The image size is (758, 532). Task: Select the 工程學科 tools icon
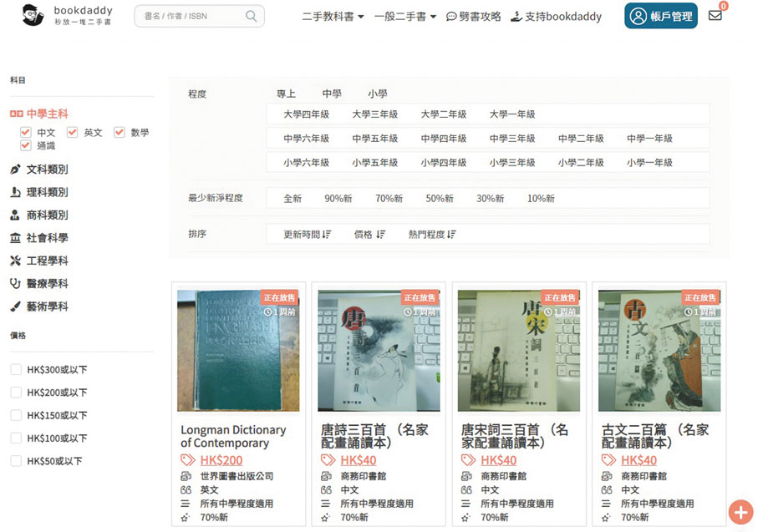(15, 261)
